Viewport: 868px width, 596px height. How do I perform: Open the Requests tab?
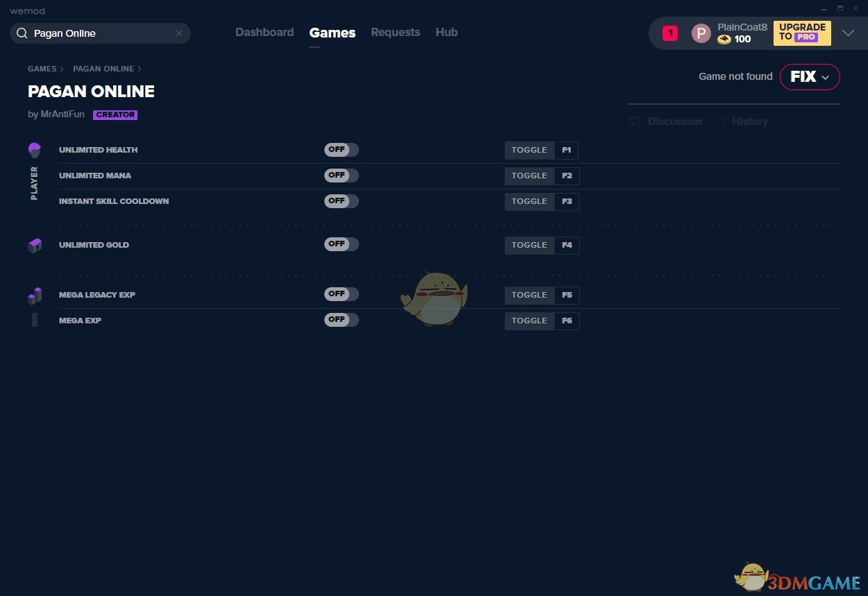point(395,33)
